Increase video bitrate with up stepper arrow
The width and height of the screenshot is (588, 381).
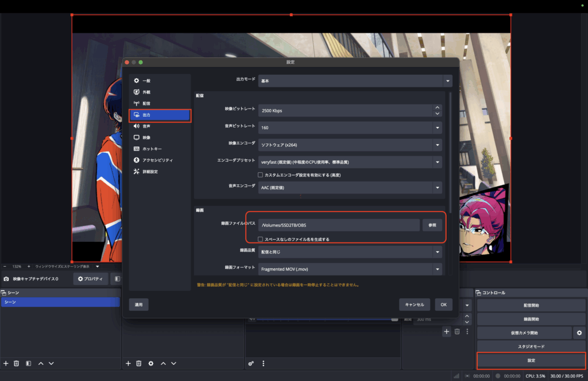click(x=438, y=107)
